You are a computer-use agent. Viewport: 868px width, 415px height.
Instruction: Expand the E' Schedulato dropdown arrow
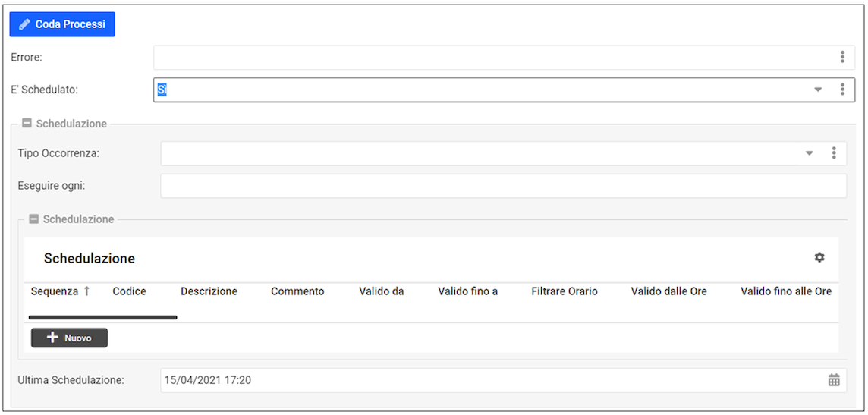[818, 90]
